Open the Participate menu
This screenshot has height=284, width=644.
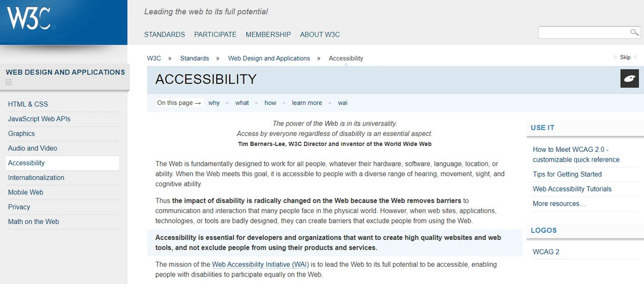click(215, 34)
